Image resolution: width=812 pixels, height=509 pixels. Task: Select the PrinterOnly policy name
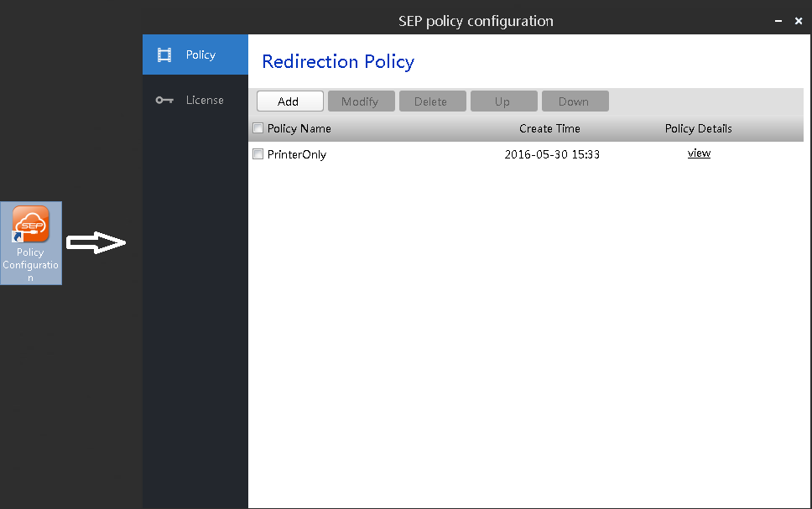297,154
